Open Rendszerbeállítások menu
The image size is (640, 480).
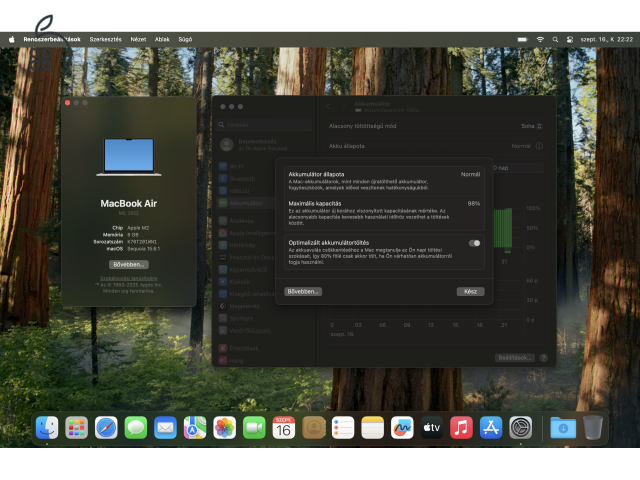52,40
